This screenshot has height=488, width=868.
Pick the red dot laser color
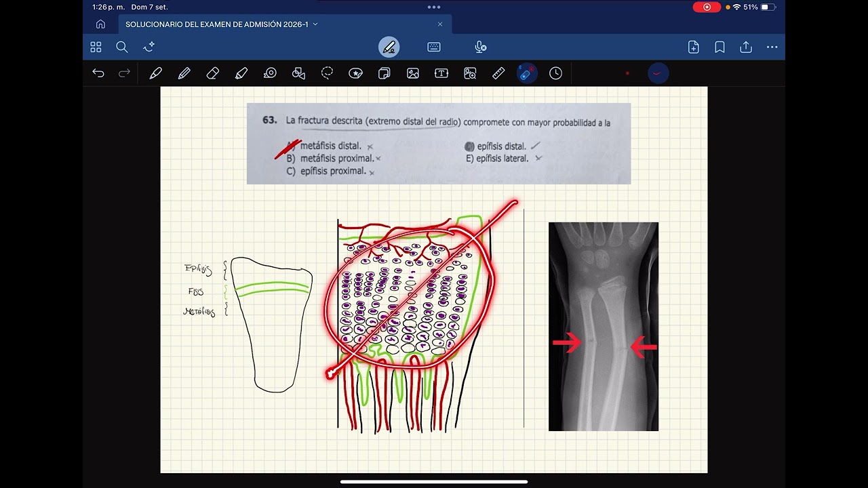(x=627, y=73)
